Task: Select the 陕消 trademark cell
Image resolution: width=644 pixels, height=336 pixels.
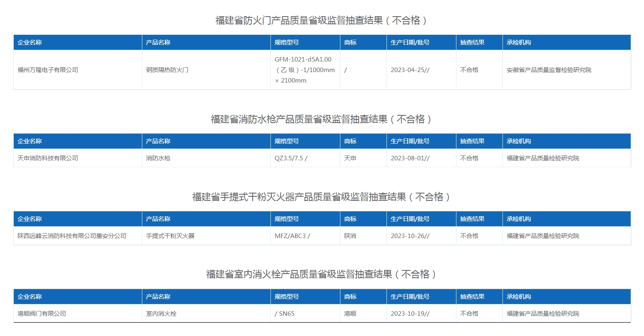Action: click(x=350, y=236)
